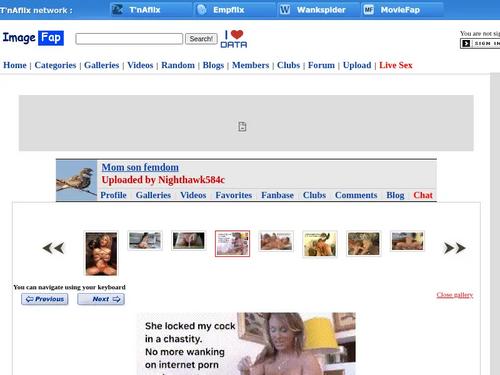Switch to the uploader's Galleries tab
The image size is (500, 375).
tap(153, 195)
